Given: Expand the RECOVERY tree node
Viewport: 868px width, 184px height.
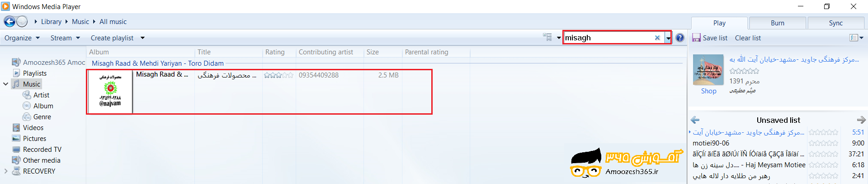Looking at the screenshot, I should (5, 171).
